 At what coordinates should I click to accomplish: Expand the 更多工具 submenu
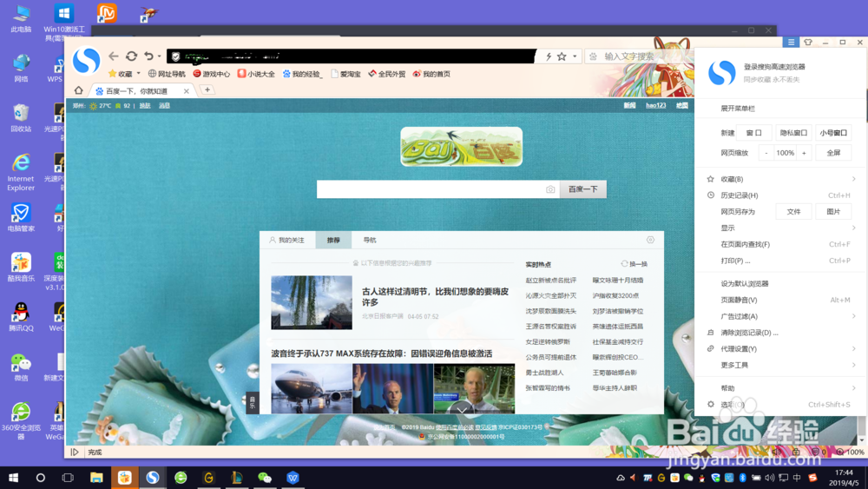click(780, 365)
